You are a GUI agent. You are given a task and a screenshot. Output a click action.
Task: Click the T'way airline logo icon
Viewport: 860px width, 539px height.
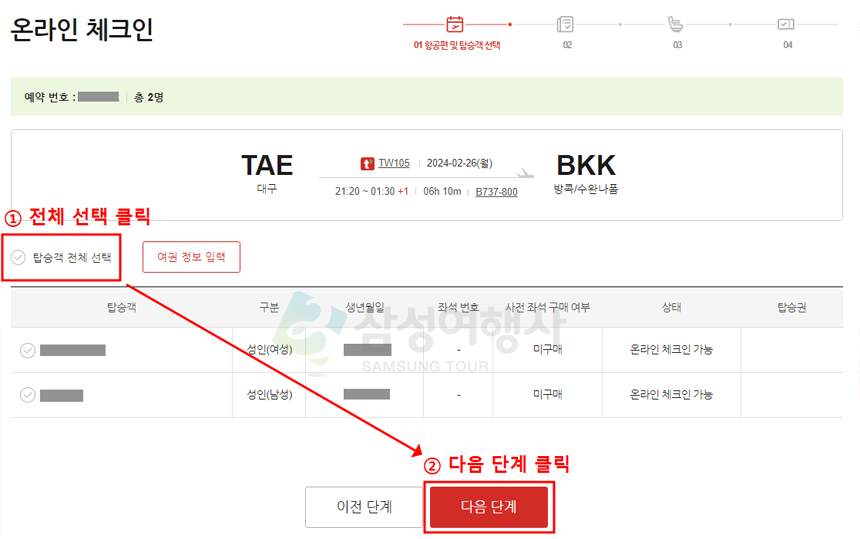[367, 163]
